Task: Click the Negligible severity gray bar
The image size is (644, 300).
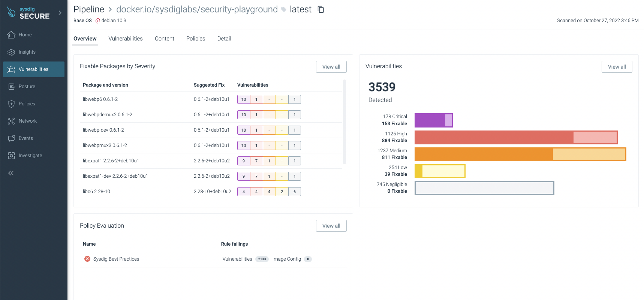Action: coord(484,188)
